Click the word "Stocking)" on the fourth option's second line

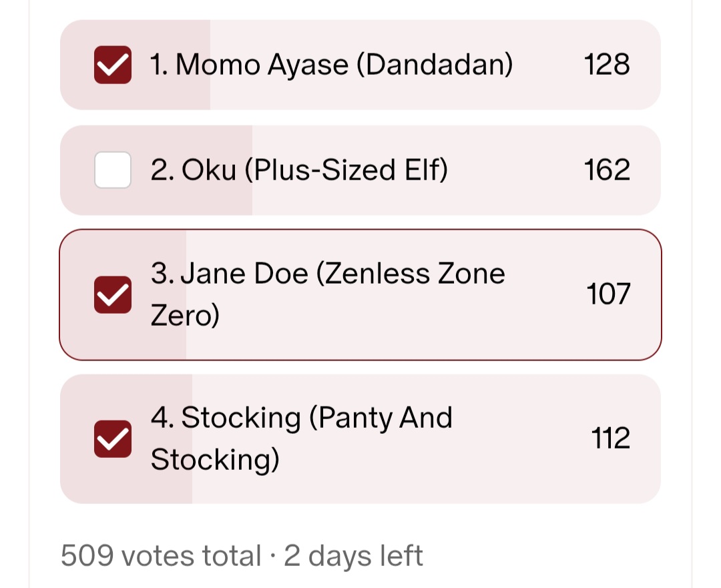tap(215, 460)
